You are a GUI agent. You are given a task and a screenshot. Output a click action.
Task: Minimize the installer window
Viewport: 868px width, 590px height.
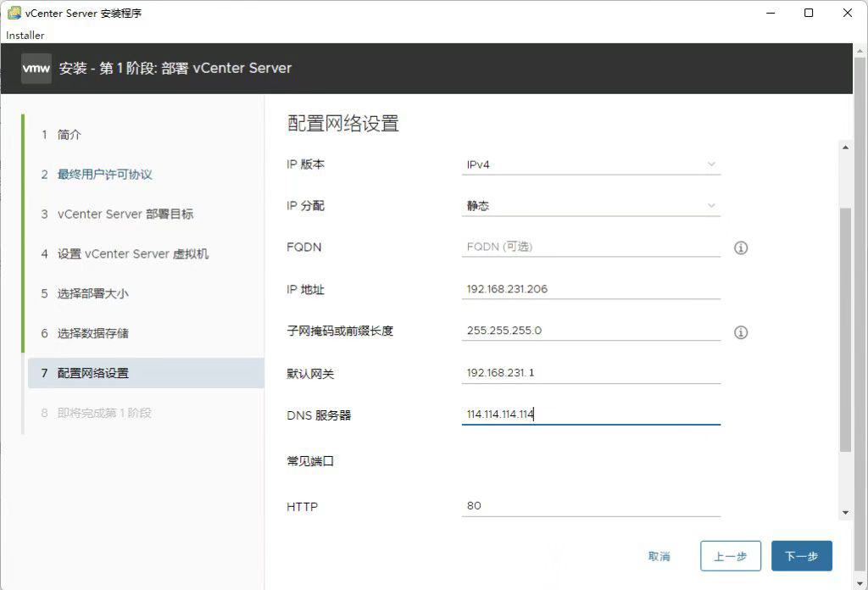(770, 13)
